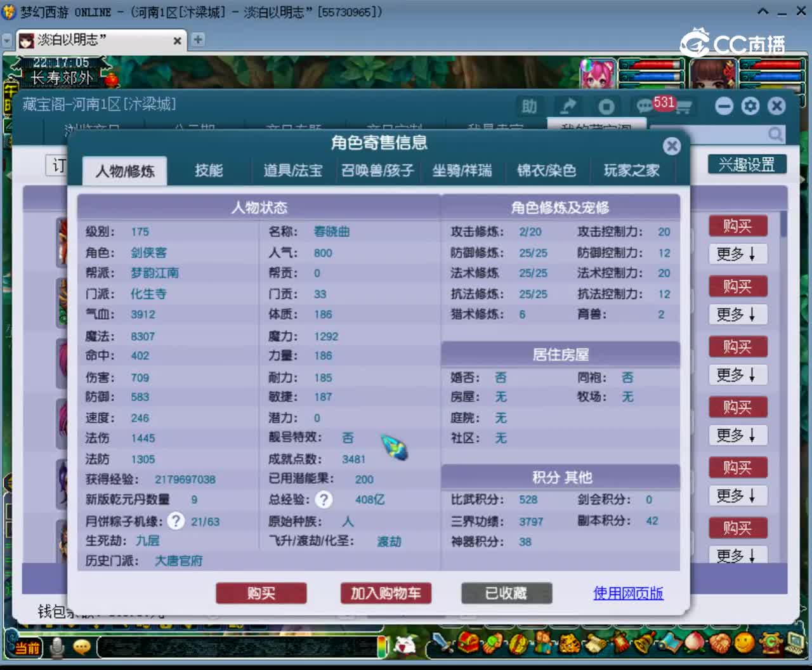Open the 召唤兽/孩子 tab
812x670 pixels.
click(377, 171)
